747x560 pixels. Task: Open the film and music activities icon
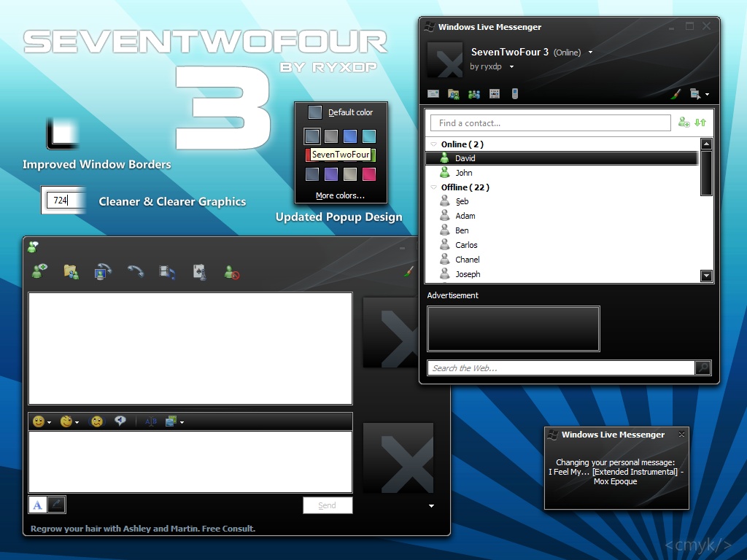[x=167, y=273]
